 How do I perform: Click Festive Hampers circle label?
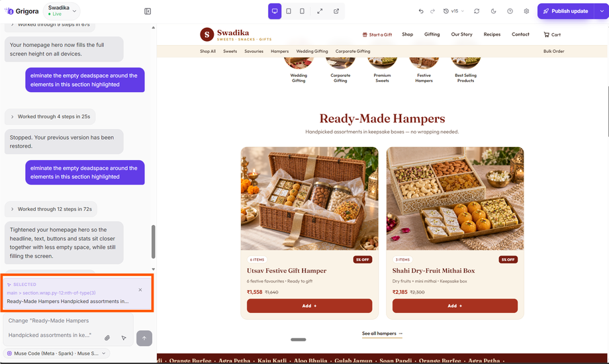[424, 78]
